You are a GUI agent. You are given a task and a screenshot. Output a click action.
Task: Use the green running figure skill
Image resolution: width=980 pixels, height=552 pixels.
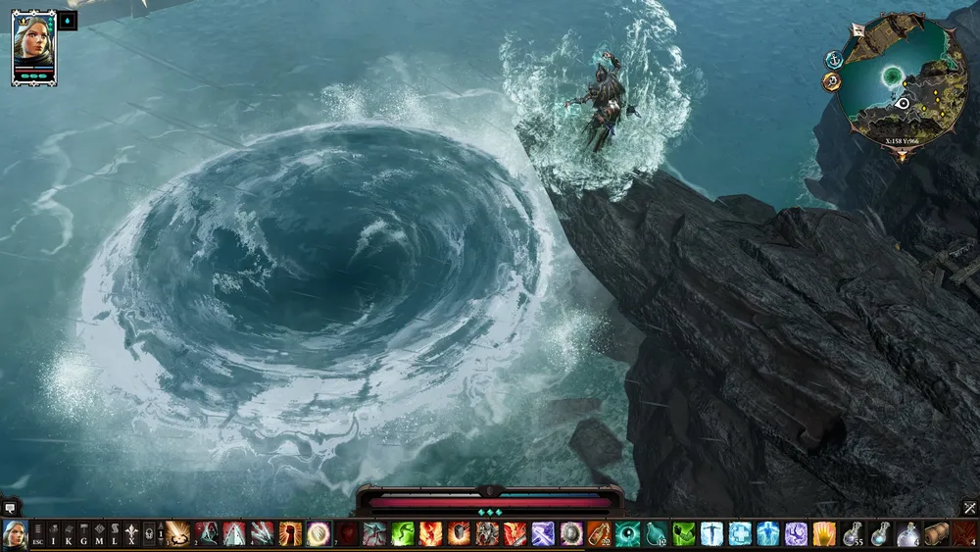pyautogui.click(x=403, y=534)
